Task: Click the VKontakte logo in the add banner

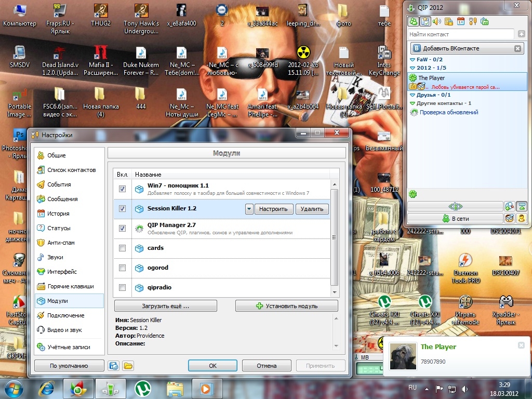Action: (416, 48)
